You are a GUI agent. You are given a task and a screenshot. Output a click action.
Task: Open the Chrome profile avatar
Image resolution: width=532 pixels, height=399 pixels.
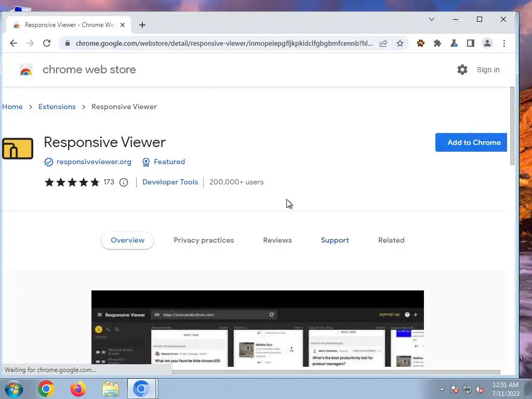click(487, 43)
